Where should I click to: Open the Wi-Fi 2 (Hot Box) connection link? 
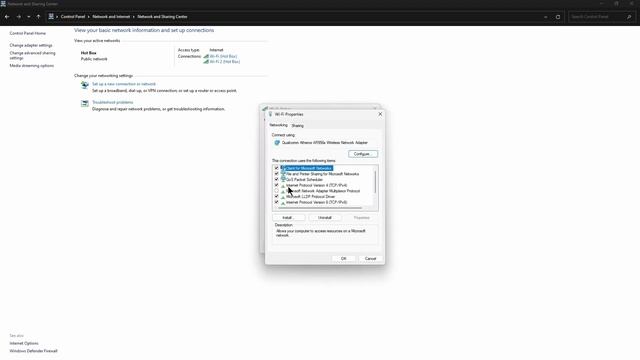pyautogui.click(x=225, y=62)
